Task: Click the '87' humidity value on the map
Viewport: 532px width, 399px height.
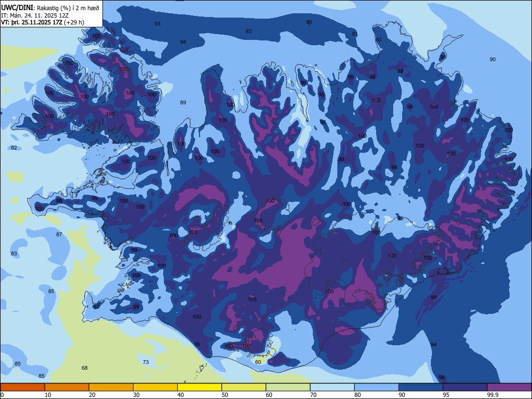Action: point(59,235)
